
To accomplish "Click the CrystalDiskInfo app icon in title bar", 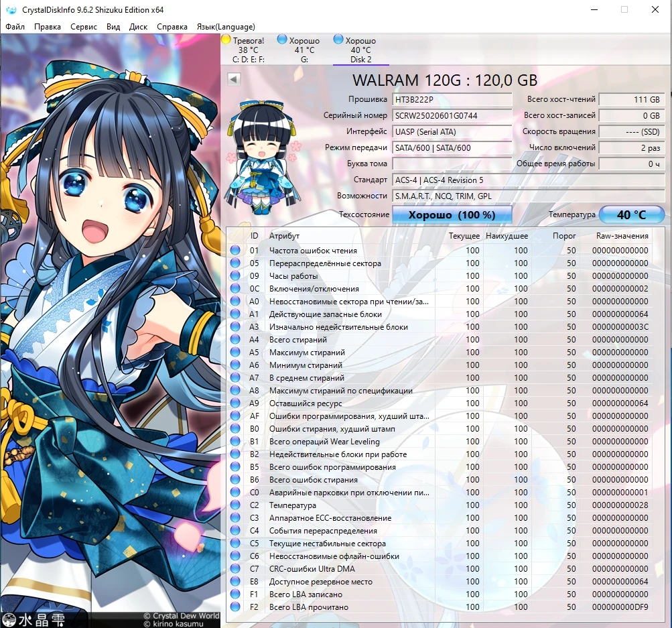I will tap(11, 9).
